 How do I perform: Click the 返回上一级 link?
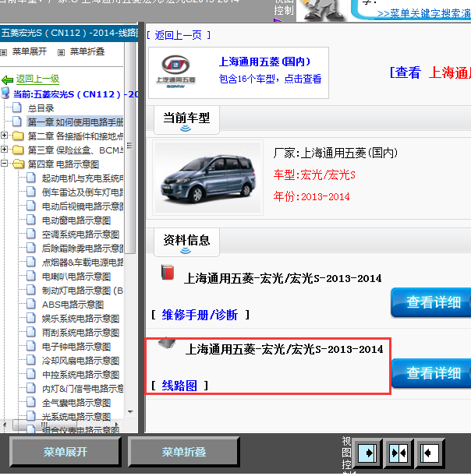coord(37,79)
